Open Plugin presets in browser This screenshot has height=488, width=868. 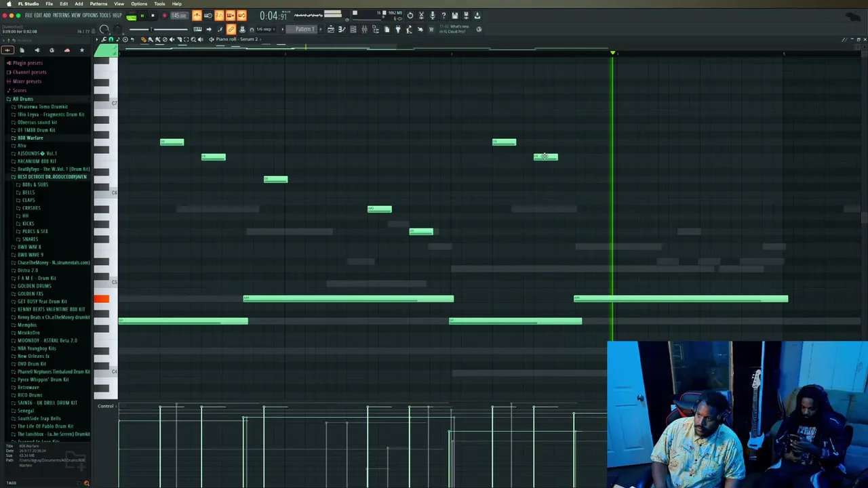28,63
